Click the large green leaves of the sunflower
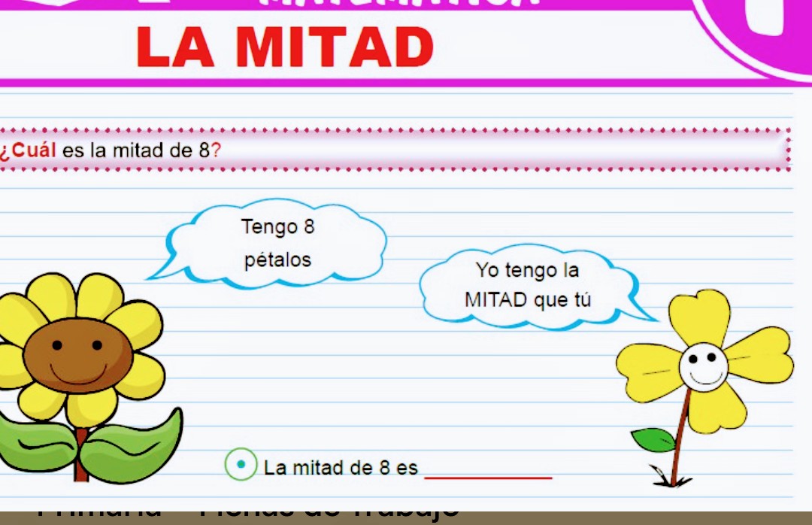The image size is (812, 525). (91, 446)
